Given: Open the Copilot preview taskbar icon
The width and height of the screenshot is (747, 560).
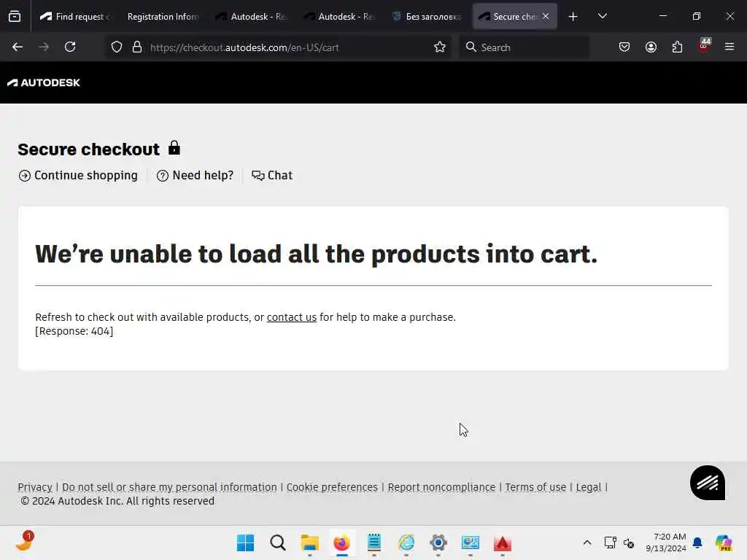Looking at the screenshot, I should tap(724, 542).
